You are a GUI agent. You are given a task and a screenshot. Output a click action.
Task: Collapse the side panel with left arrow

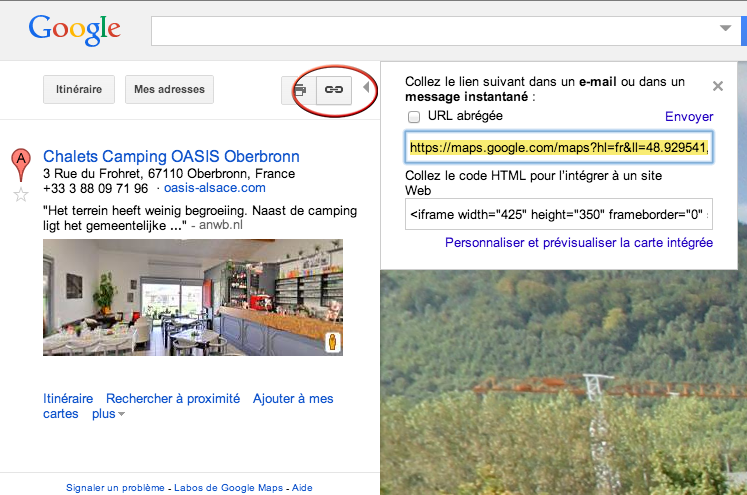[x=366, y=87]
